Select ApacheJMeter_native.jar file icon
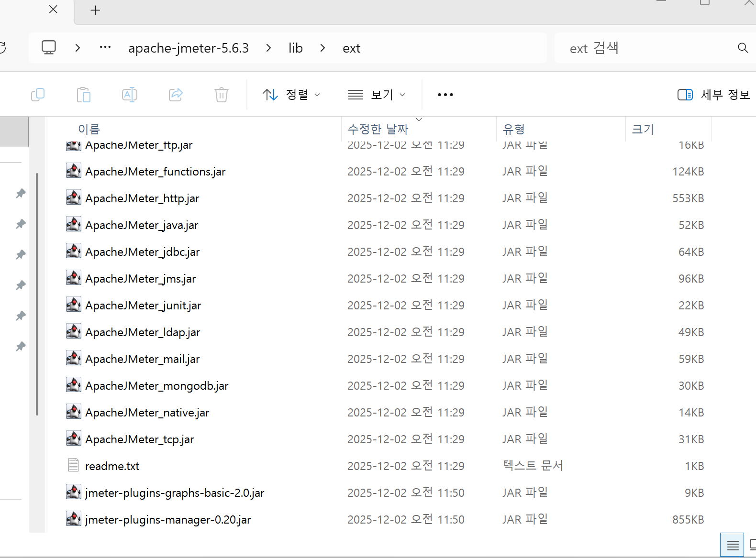The height and width of the screenshot is (558, 756). coord(74,412)
